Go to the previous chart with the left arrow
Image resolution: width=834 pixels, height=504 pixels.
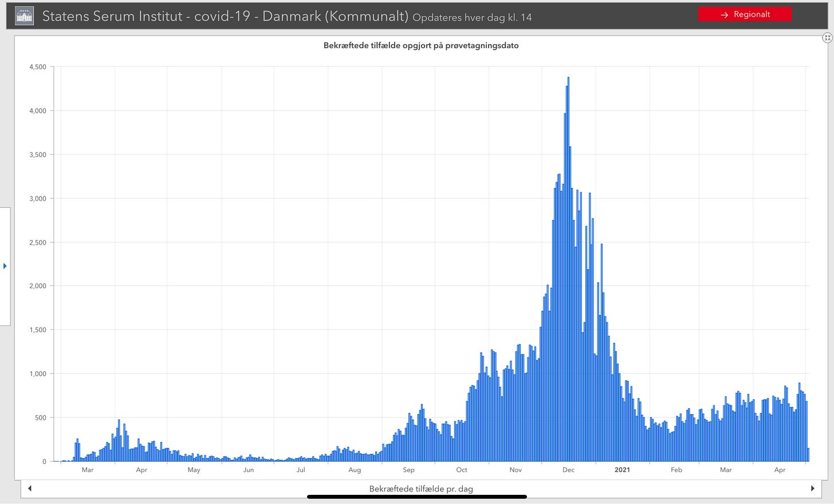[30, 489]
